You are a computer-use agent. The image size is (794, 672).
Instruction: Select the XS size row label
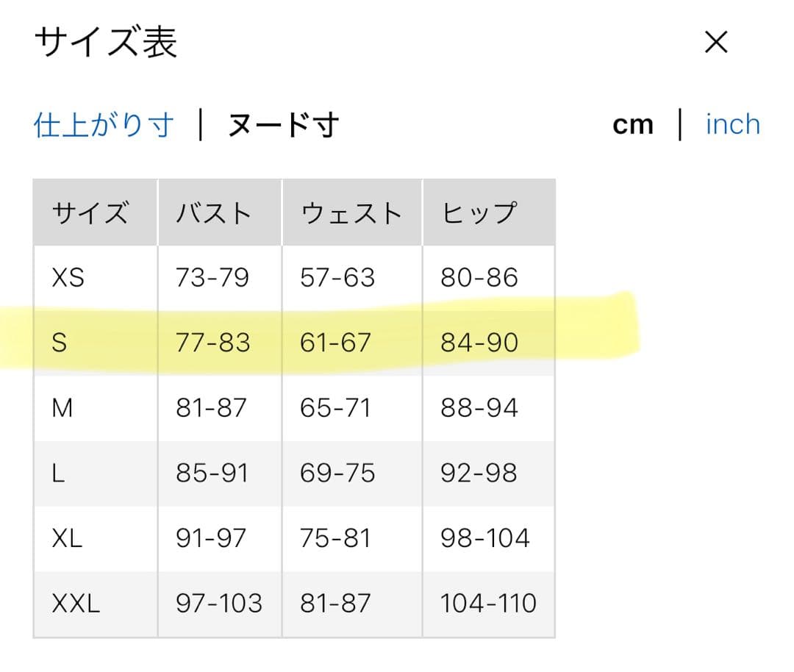click(68, 278)
